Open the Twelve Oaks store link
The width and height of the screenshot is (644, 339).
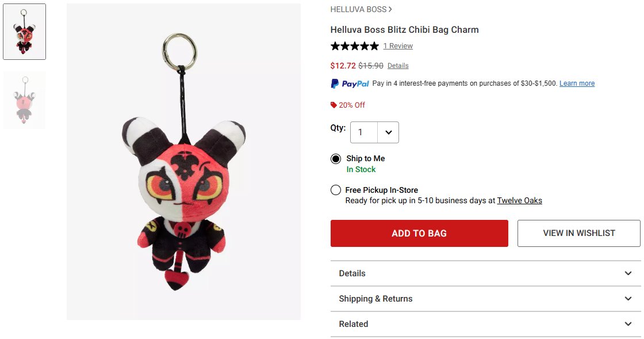tap(520, 200)
